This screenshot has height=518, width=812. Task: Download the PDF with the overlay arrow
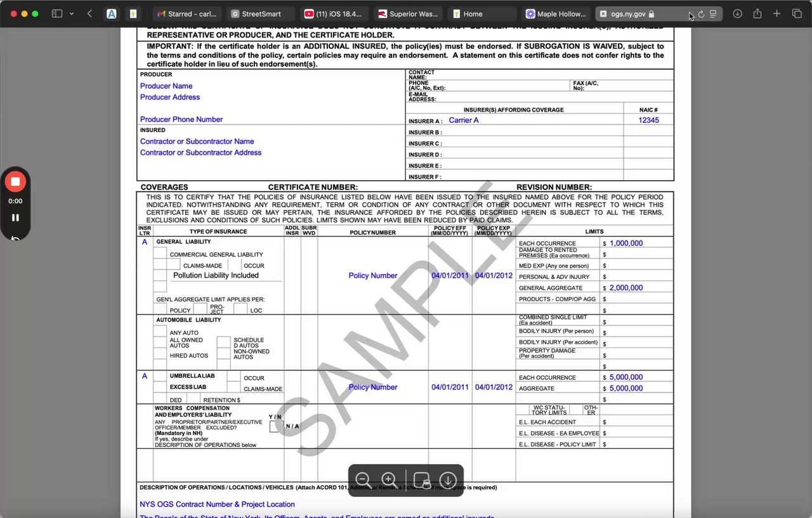pos(448,480)
